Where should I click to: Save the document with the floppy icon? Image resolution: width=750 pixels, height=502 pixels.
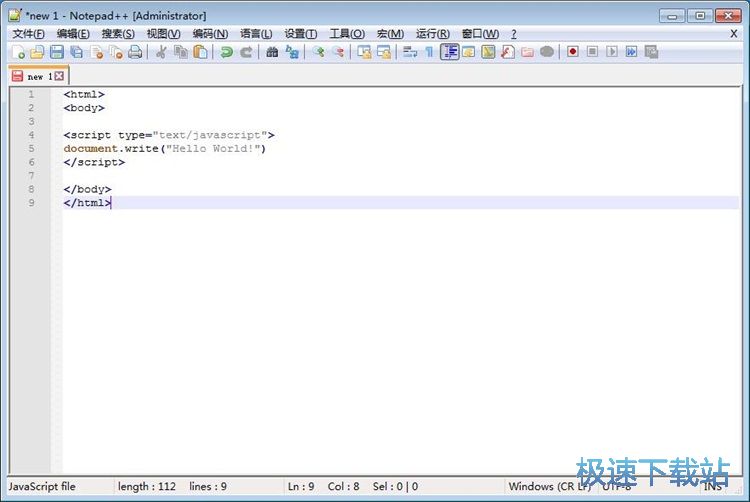point(57,52)
